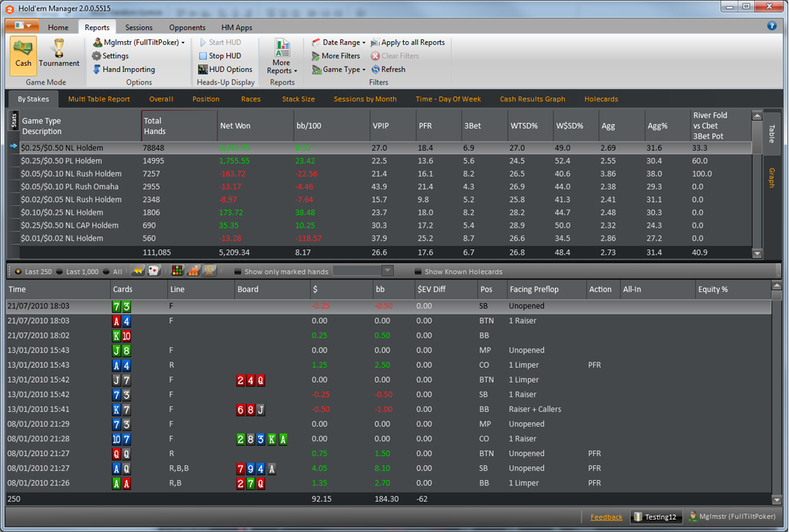Click the replay hand arrows icon above the hand list

point(137,270)
